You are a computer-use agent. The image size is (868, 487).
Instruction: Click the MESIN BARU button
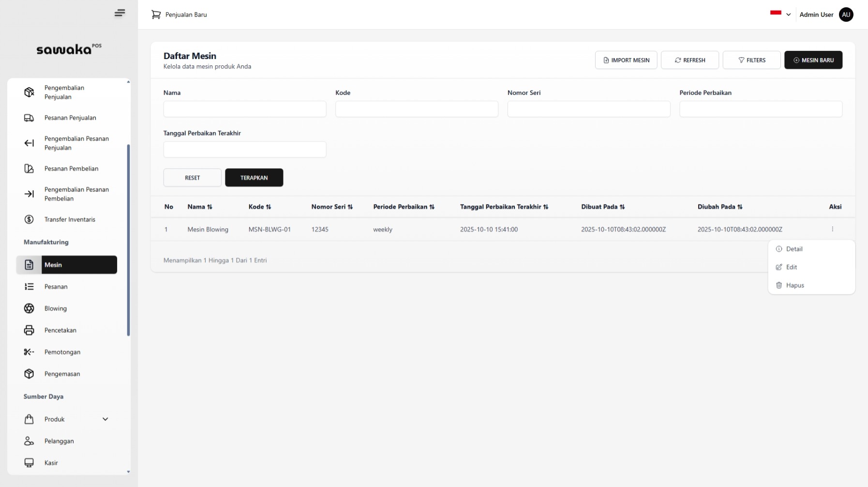tap(813, 60)
